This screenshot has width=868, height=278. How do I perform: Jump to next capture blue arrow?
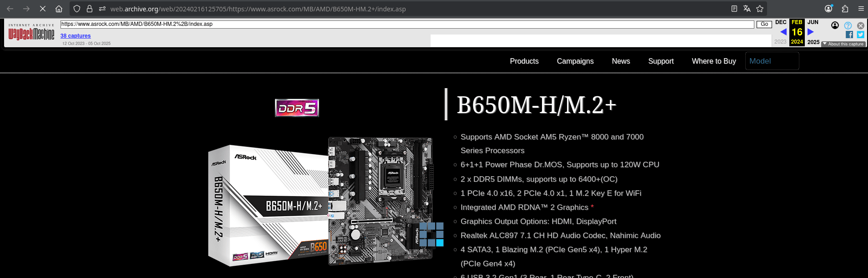pos(811,32)
